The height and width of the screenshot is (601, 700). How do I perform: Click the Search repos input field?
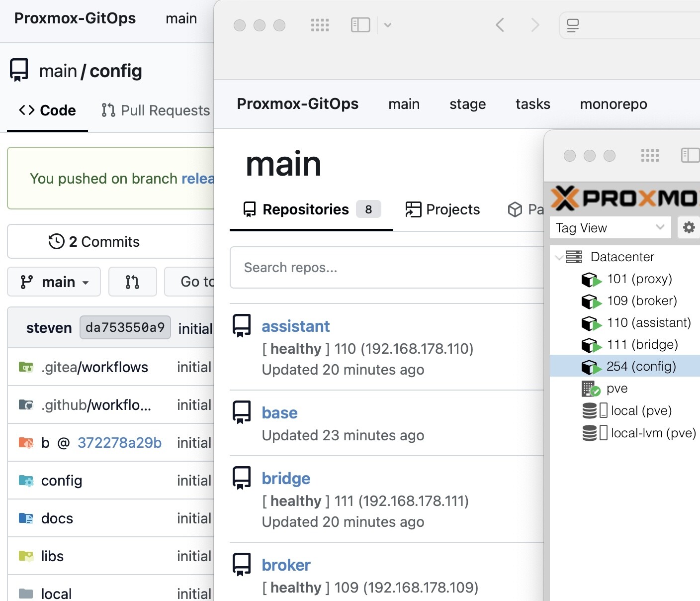tap(387, 268)
